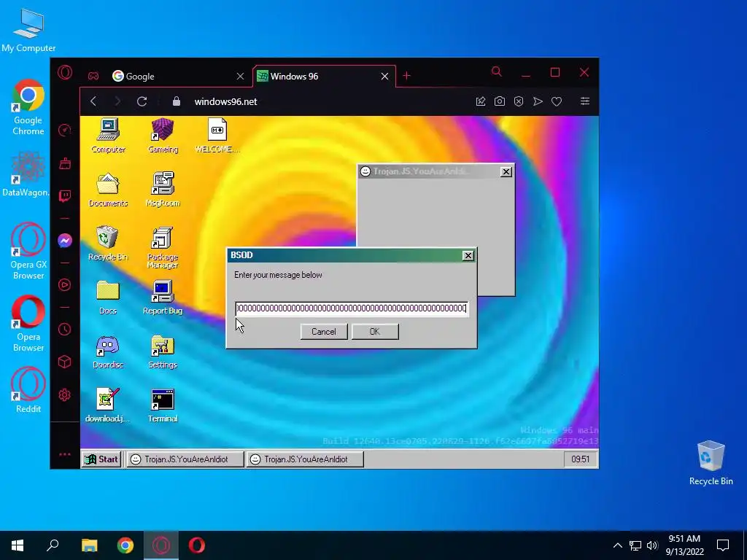Open Messenger in the Opera sidebar
747x560 pixels.
(65, 241)
